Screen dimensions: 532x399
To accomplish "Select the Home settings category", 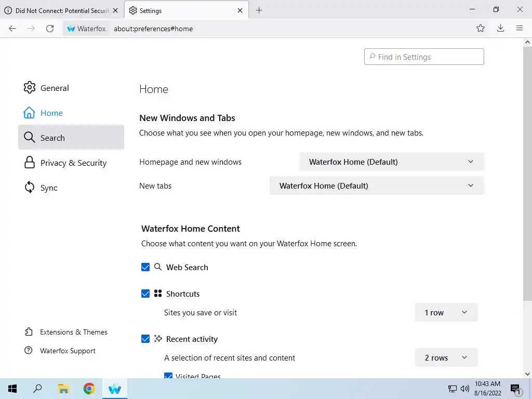I will pyautogui.click(x=51, y=113).
